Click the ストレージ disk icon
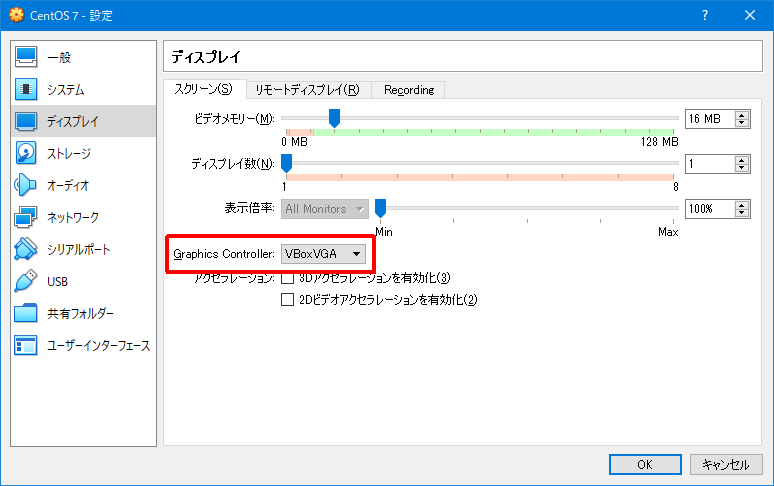This screenshot has height=486, width=774. click(26, 153)
